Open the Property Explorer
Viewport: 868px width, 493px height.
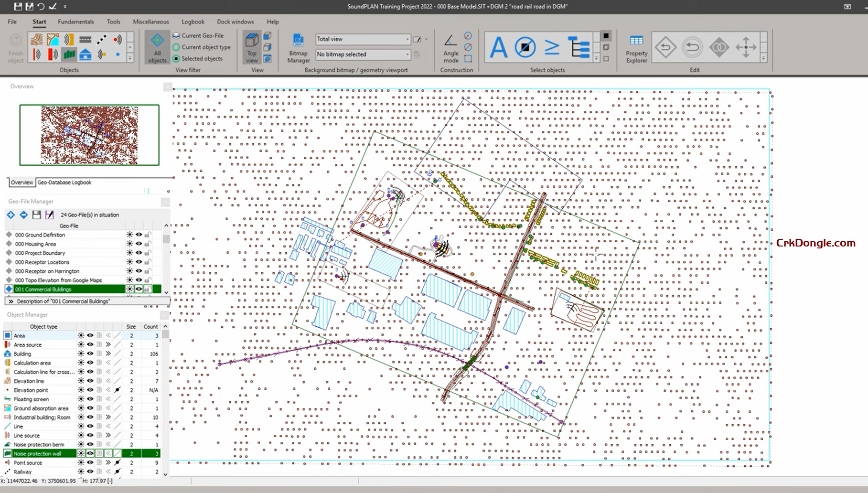(636, 48)
